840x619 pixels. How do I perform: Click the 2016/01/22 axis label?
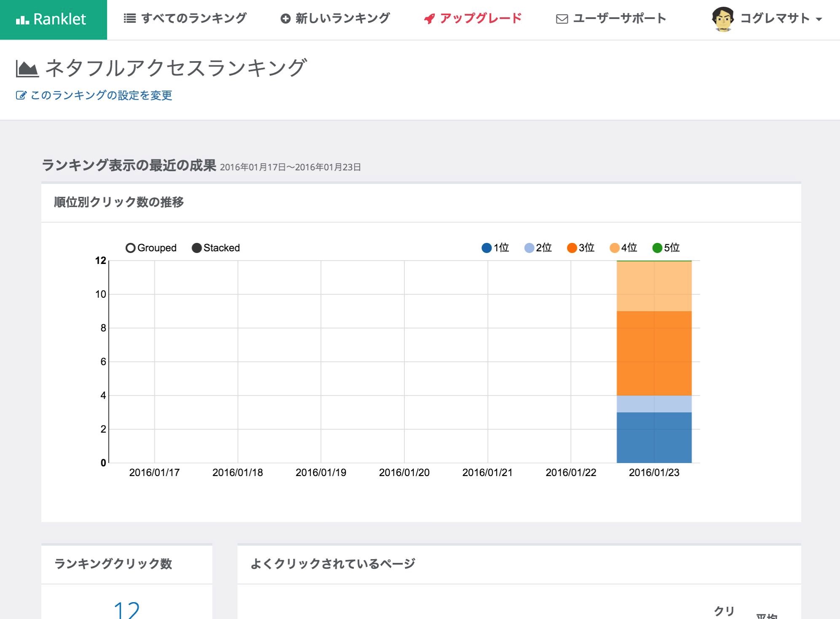click(x=571, y=473)
